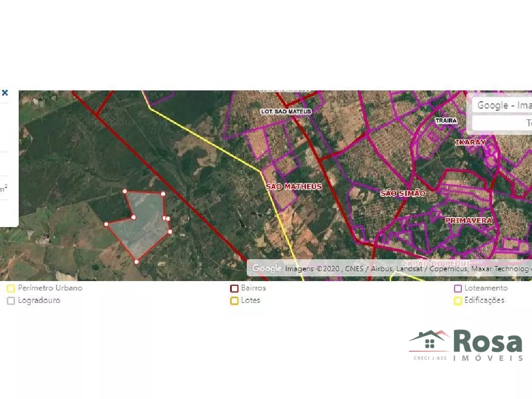Click the map imagery attribution text
This screenshot has width=532, height=399.
click(x=408, y=269)
